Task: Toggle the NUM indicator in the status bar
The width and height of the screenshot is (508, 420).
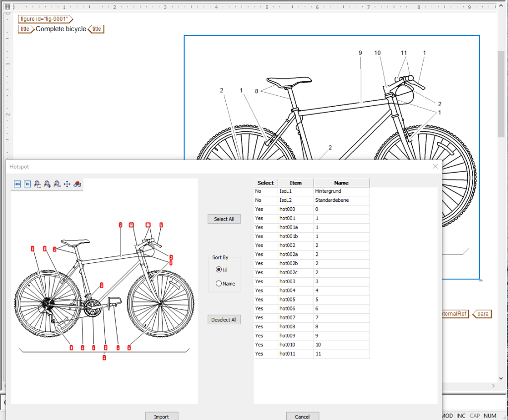Action: tap(490, 416)
